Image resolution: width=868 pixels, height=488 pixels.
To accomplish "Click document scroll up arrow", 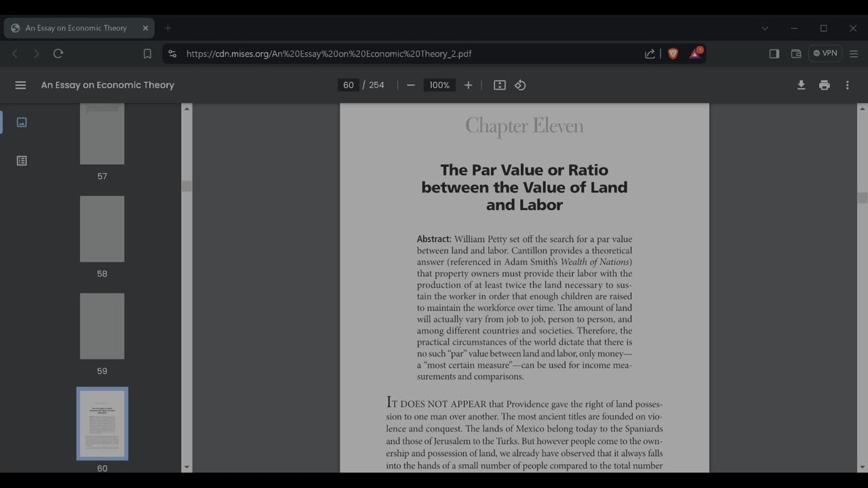I will tap(863, 108).
